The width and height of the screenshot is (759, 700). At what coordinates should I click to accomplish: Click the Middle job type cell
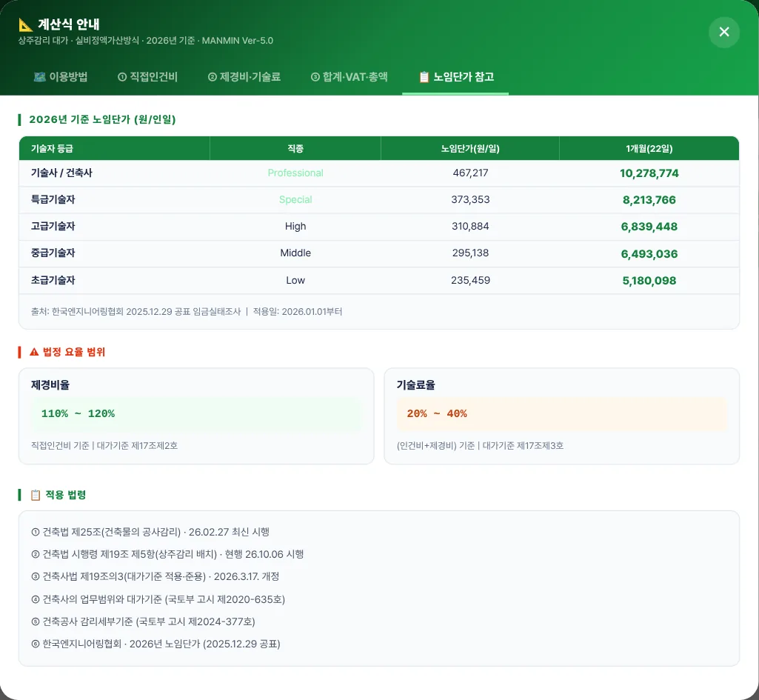click(x=295, y=253)
